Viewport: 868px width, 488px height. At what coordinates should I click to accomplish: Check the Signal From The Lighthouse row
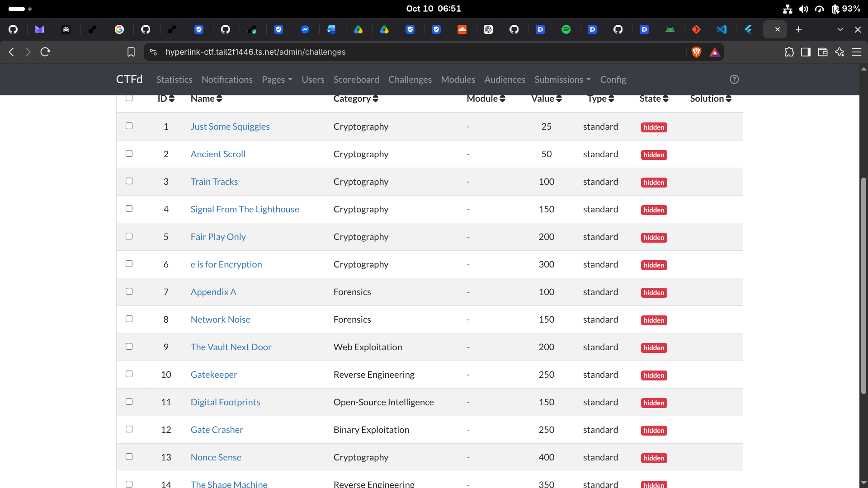pos(129,209)
